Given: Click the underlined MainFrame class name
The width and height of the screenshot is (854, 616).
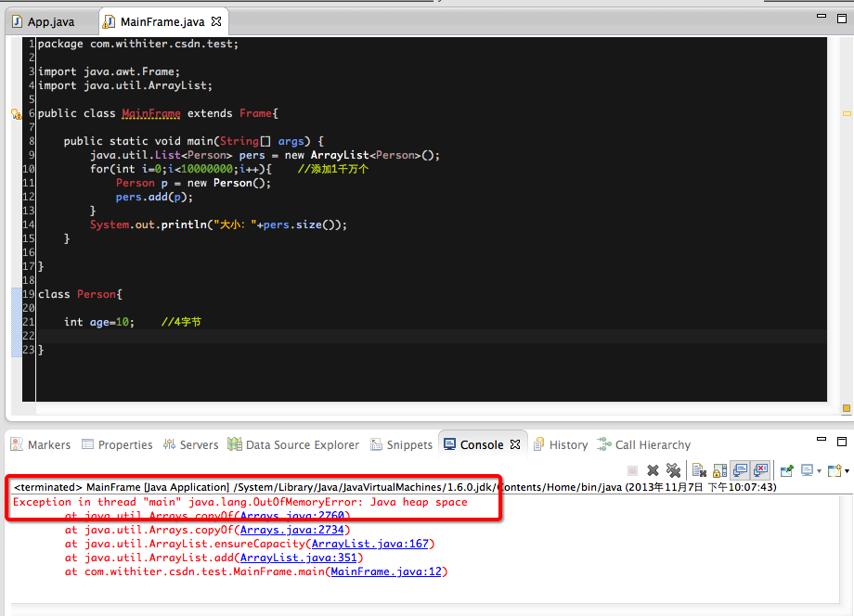Looking at the screenshot, I should pos(151,113).
